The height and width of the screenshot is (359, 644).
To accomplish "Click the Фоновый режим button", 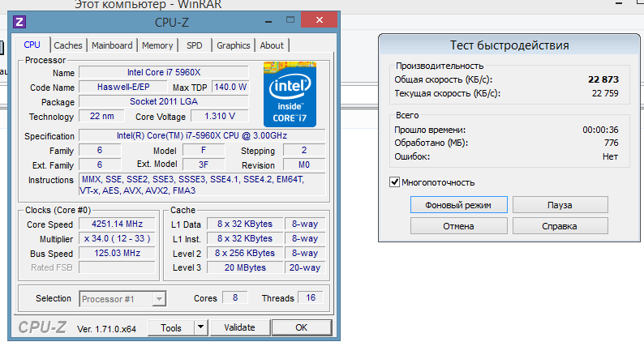I will tap(458, 205).
